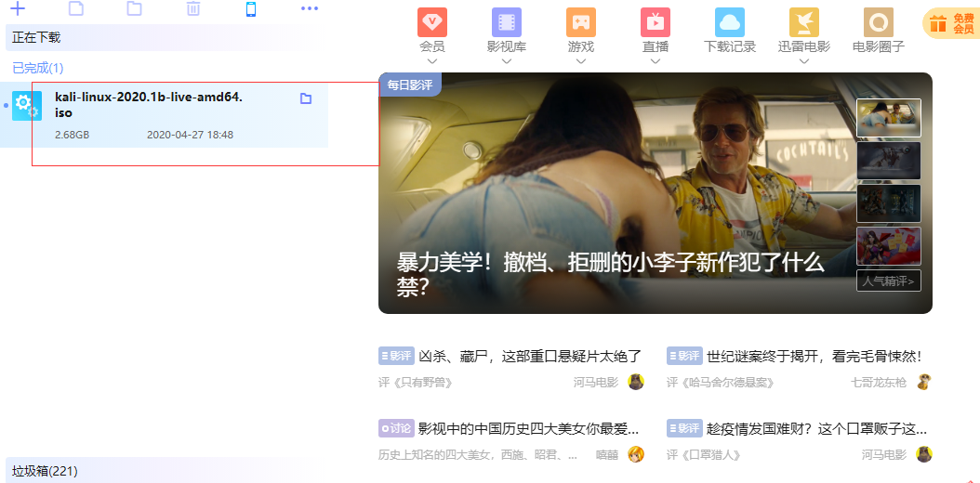Click the 每日影评 banner label

pyautogui.click(x=410, y=85)
